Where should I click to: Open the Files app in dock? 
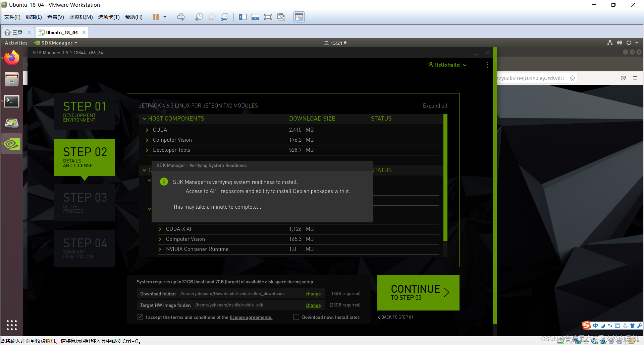[12, 79]
